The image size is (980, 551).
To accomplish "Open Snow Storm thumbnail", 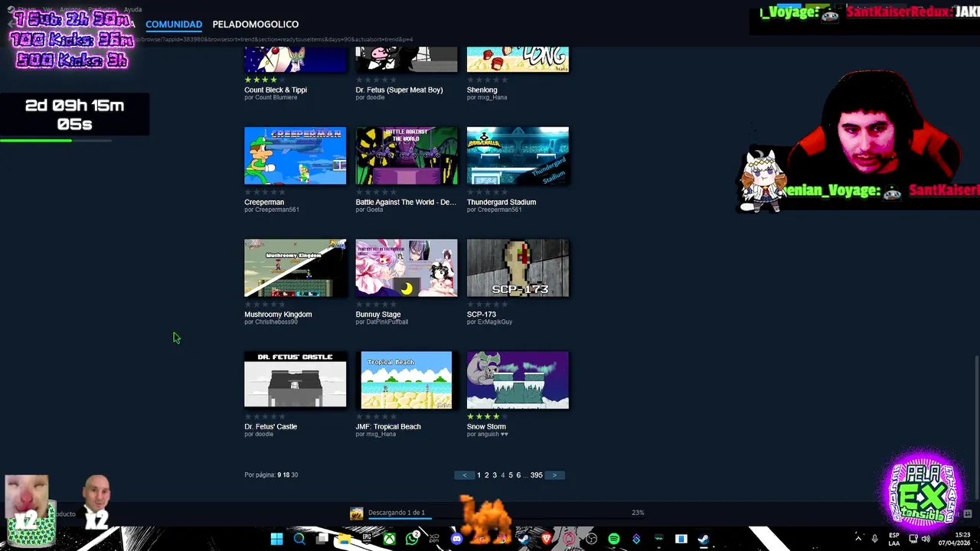I will coord(518,380).
